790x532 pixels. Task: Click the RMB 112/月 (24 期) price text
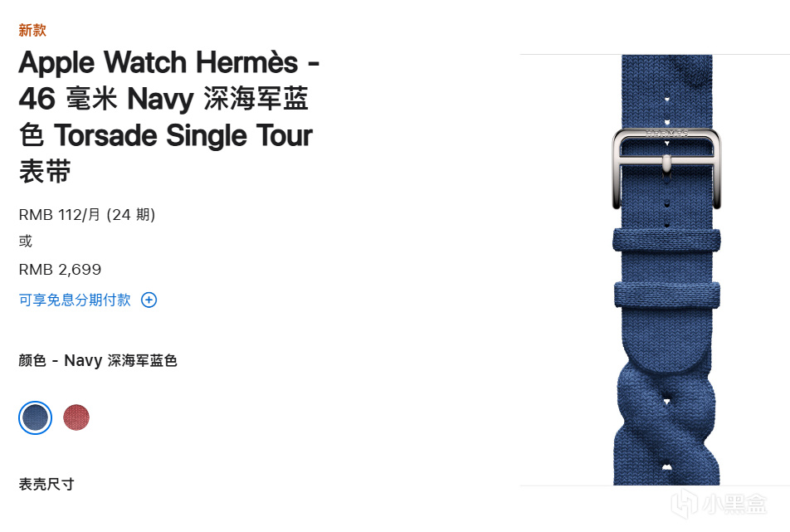(x=86, y=215)
